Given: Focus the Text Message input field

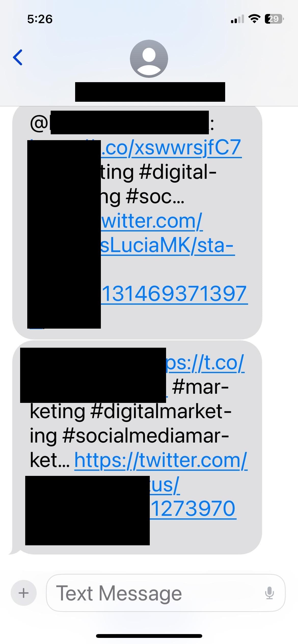Looking at the screenshot, I should click(166, 593).
